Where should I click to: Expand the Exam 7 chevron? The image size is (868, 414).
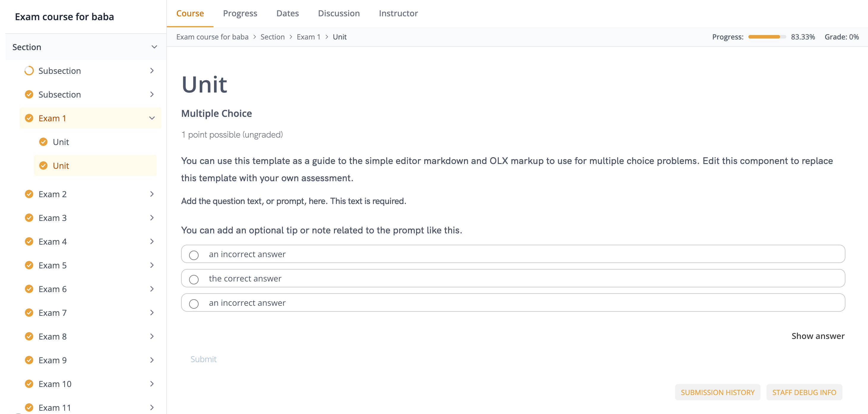[152, 313]
